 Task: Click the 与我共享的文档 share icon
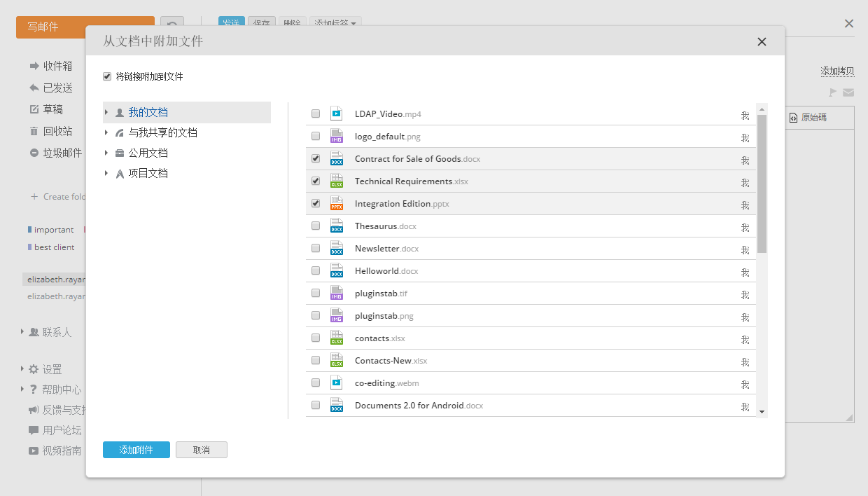120,133
